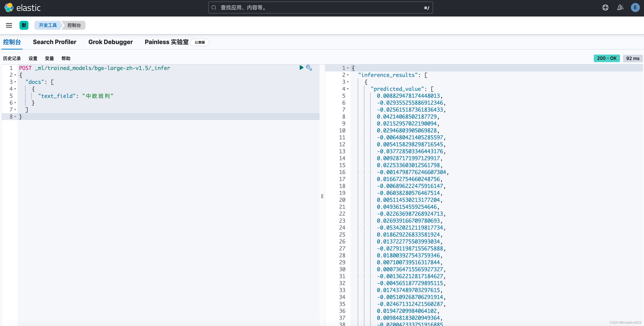The image size is (644, 326).
Task: Collapse the predicted_value fold arrow in the response
Action: coord(348,89)
